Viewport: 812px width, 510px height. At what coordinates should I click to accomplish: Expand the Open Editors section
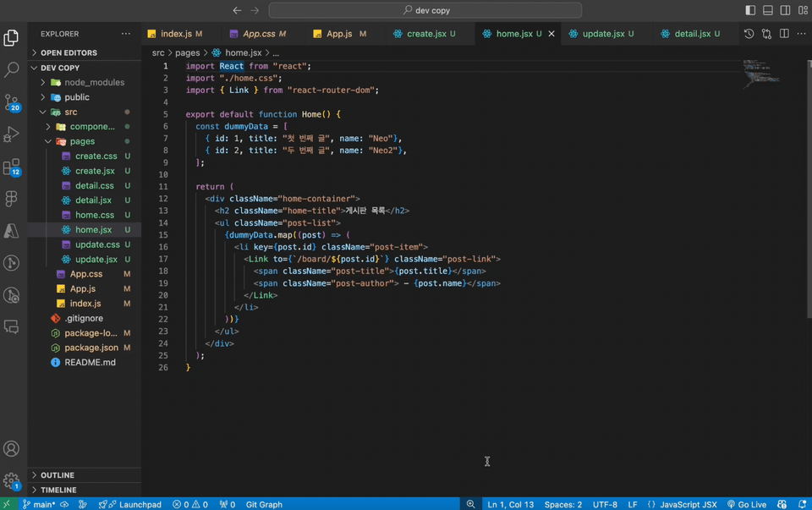tap(85, 52)
